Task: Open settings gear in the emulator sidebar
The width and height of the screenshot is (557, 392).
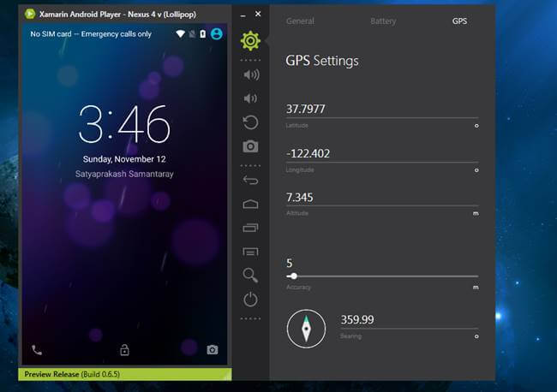Action: point(250,41)
